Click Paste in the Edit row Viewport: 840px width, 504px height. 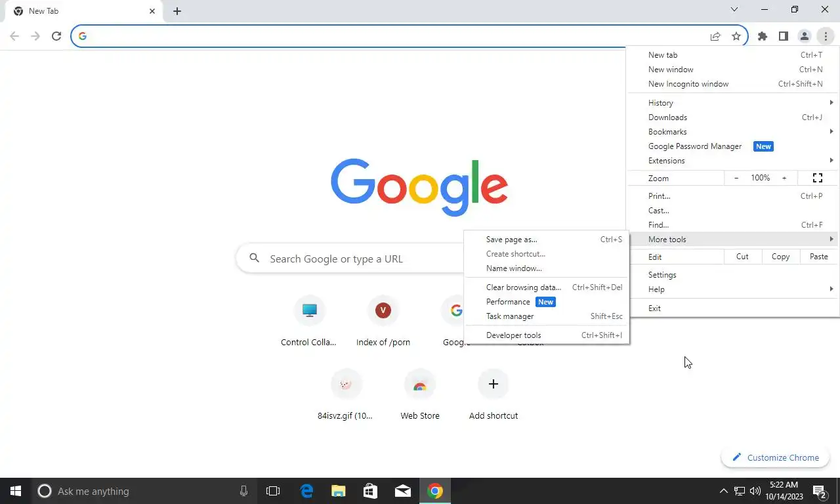click(819, 257)
